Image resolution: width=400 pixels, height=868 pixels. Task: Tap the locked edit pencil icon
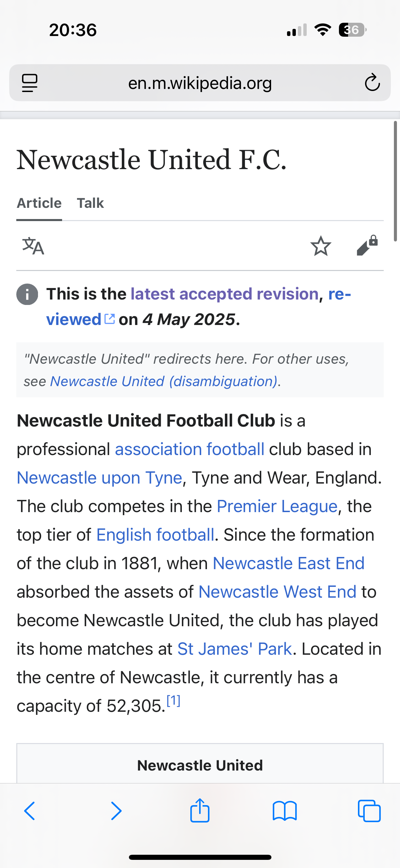367,245
